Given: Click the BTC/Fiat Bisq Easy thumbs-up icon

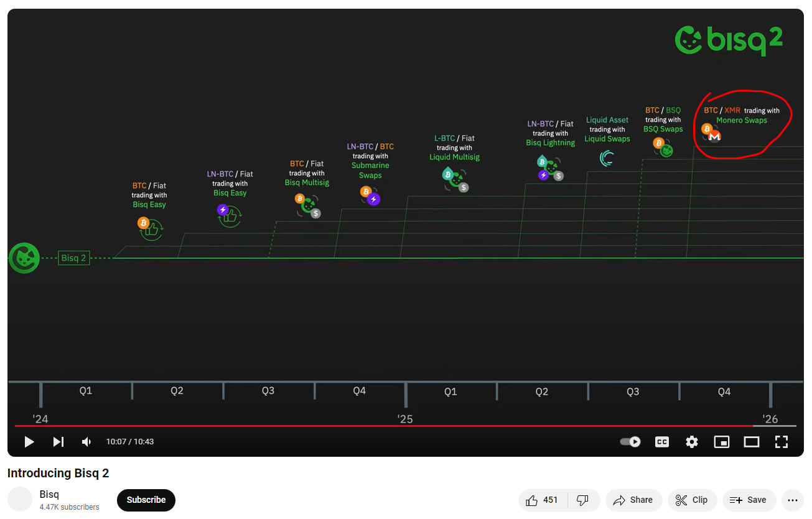Looking at the screenshot, I should click(149, 228).
